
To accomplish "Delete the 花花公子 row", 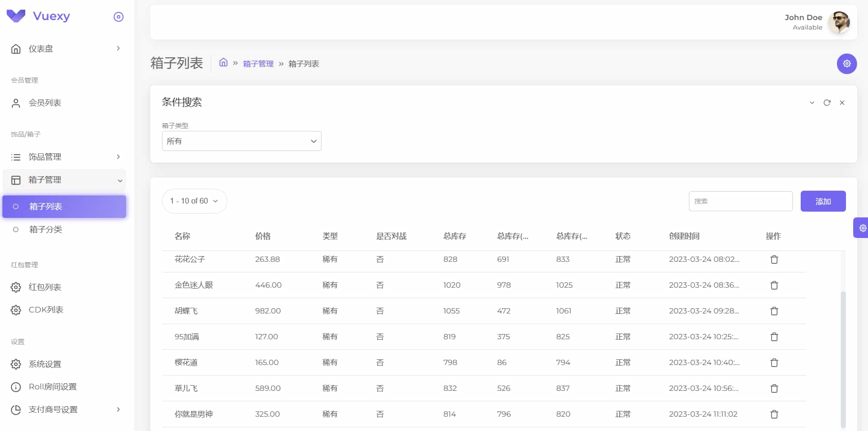I will coord(774,259).
